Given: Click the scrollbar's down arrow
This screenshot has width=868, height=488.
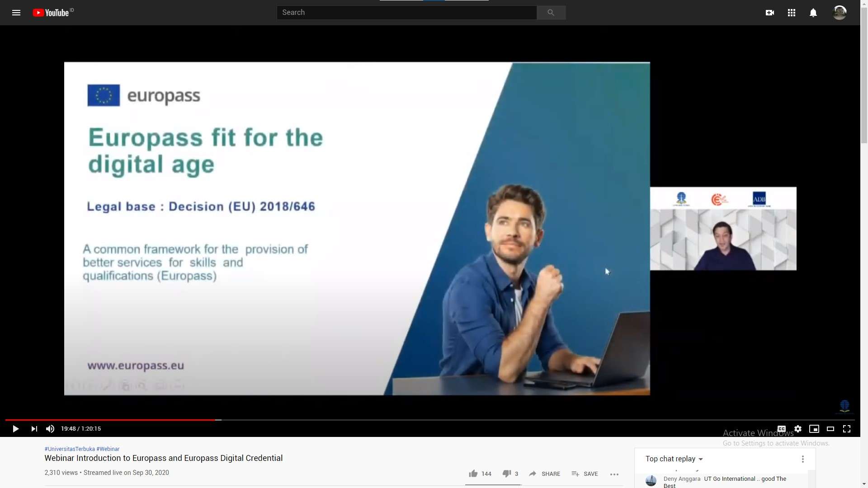Looking at the screenshot, I should (864, 484).
